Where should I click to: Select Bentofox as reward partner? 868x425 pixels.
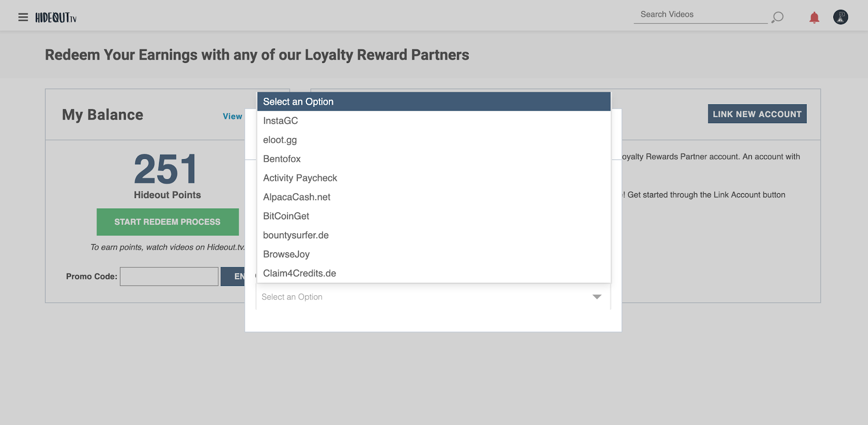[x=282, y=158]
